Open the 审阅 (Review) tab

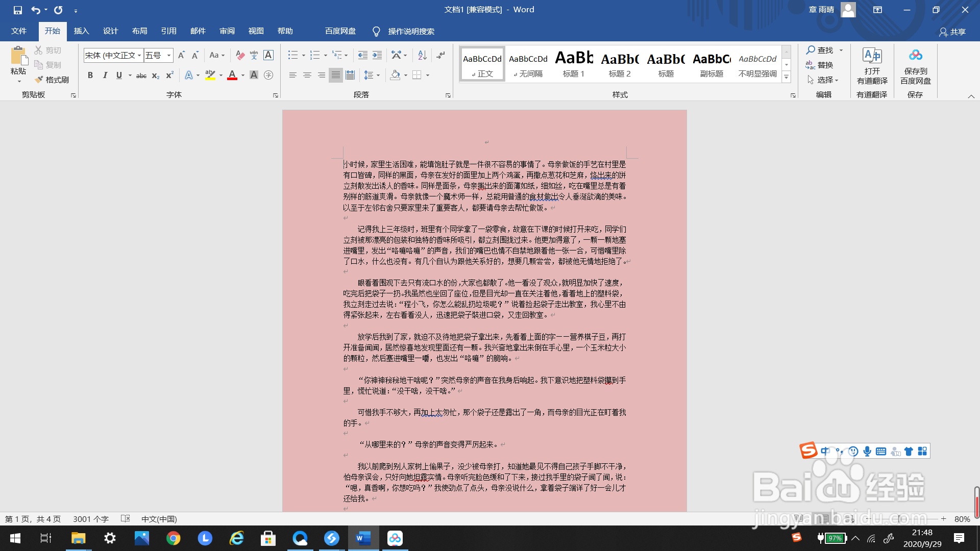tap(227, 31)
